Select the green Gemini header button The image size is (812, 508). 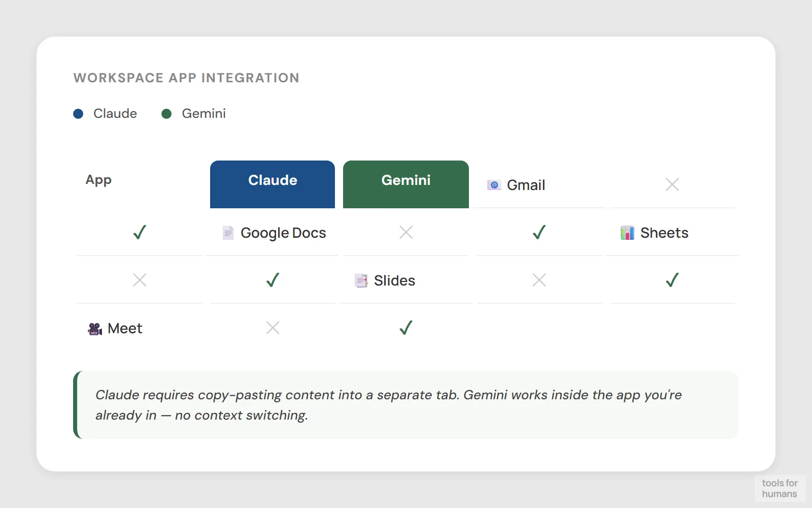pyautogui.click(x=405, y=184)
